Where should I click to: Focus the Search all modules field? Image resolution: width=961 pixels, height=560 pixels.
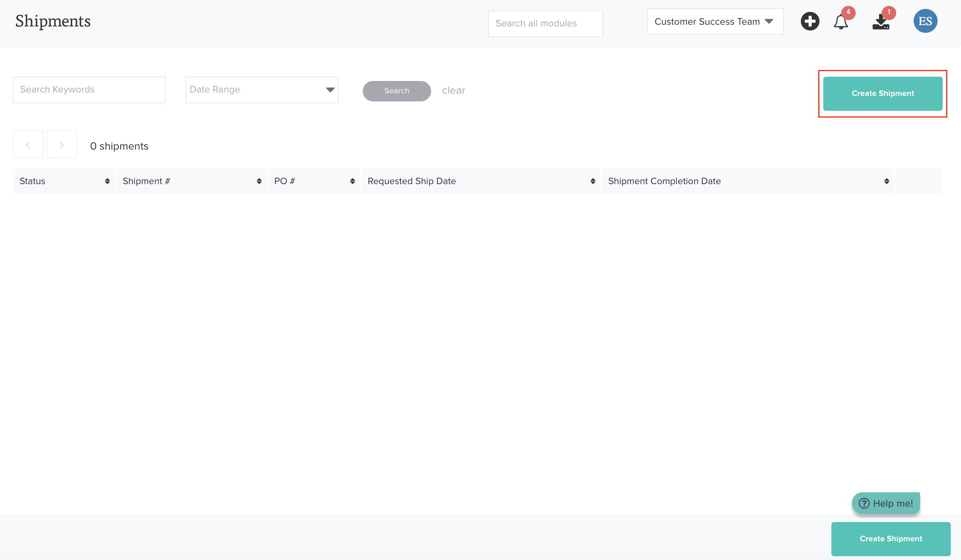click(x=545, y=24)
